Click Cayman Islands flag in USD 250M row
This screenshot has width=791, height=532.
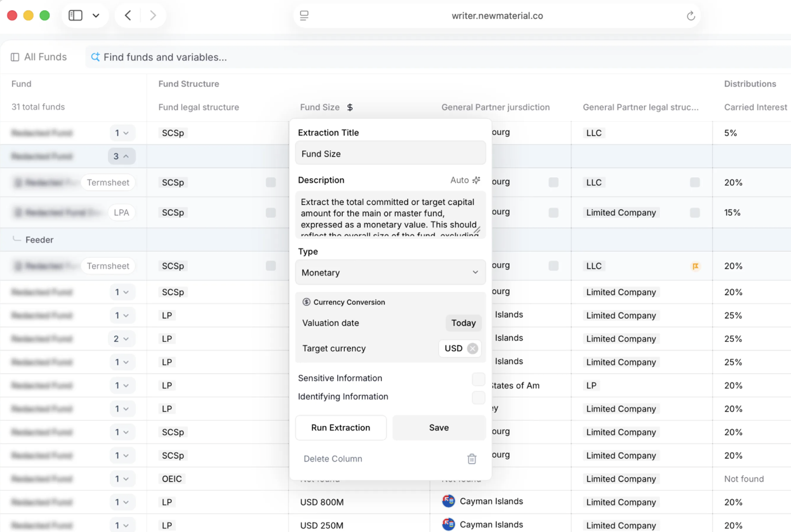click(x=448, y=524)
